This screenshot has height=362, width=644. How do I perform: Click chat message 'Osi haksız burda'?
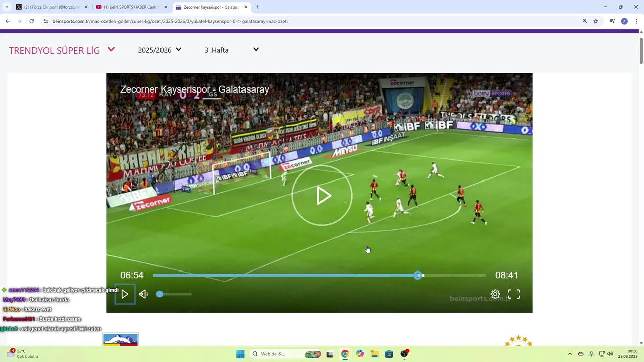coord(49,300)
